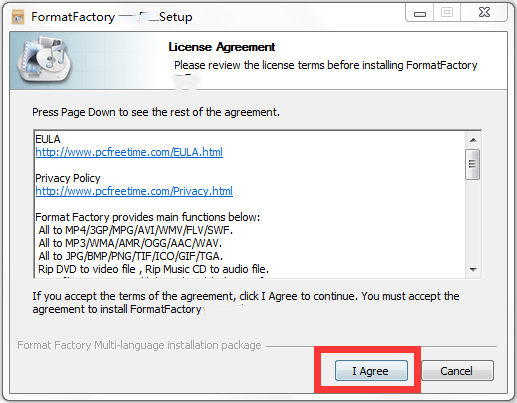Minimize the Setup window

click(x=420, y=14)
